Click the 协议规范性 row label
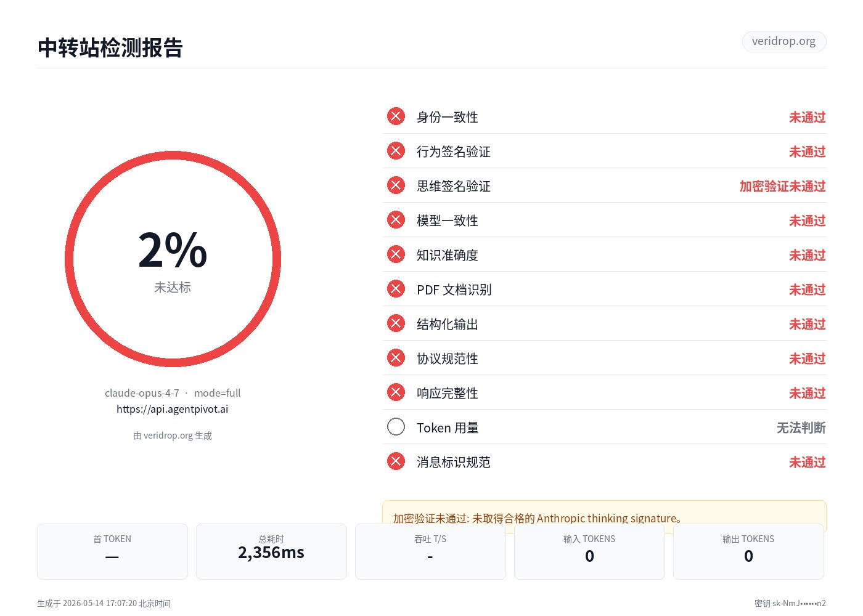The image size is (863, 616). (448, 359)
